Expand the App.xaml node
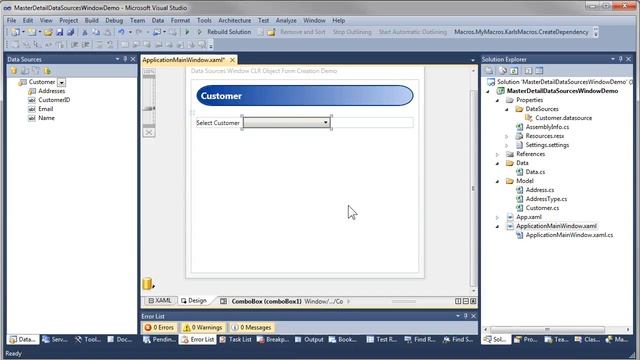This screenshot has height=360, width=640. click(498, 217)
